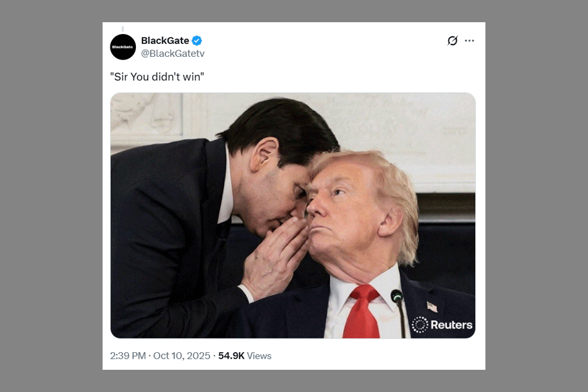Click the Views label beside the count
Viewport: 588px width, 392px height.
[259, 355]
